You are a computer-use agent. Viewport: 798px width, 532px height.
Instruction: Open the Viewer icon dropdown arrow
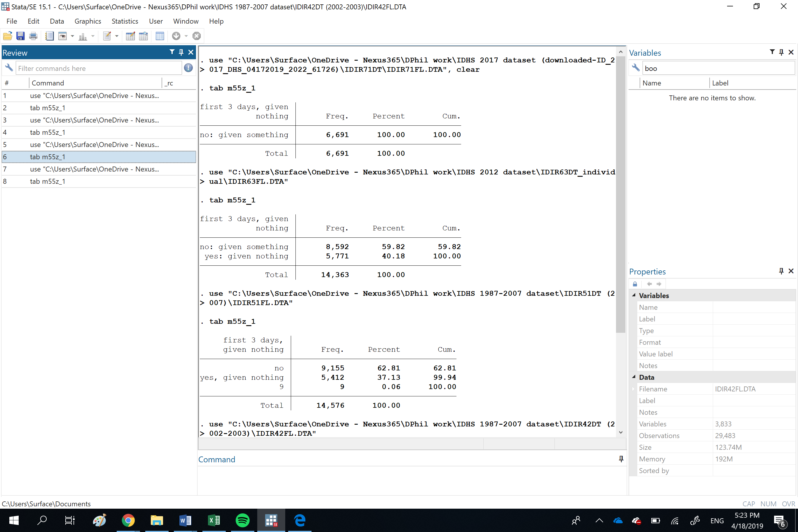[x=72, y=36]
